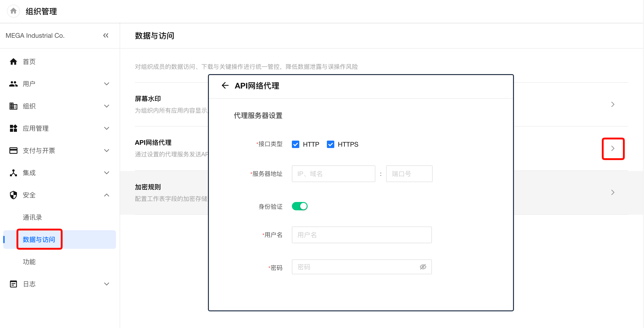The width and height of the screenshot is (644, 328).
Task: Collapse the sidebar with double-chevron icon
Action: 106,35
